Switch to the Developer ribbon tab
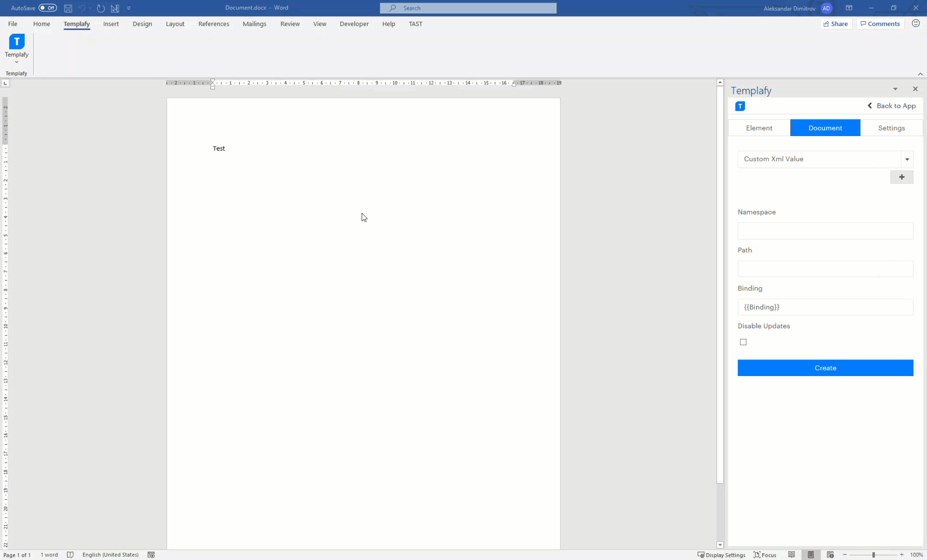The image size is (927, 560). 354,24
